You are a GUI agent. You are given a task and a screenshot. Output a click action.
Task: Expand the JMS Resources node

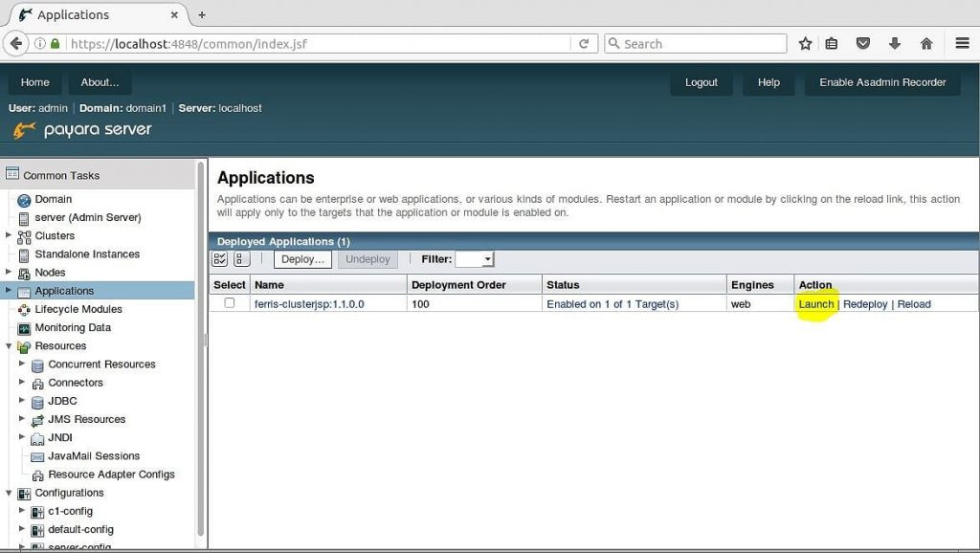[x=22, y=418]
